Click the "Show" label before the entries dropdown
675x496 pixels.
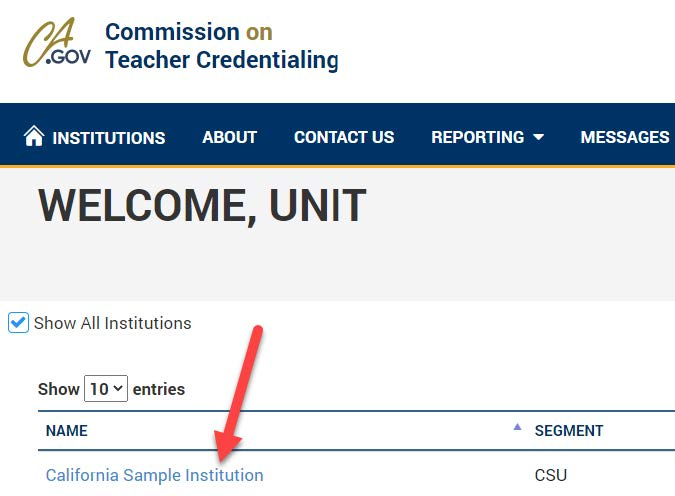coord(59,389)
